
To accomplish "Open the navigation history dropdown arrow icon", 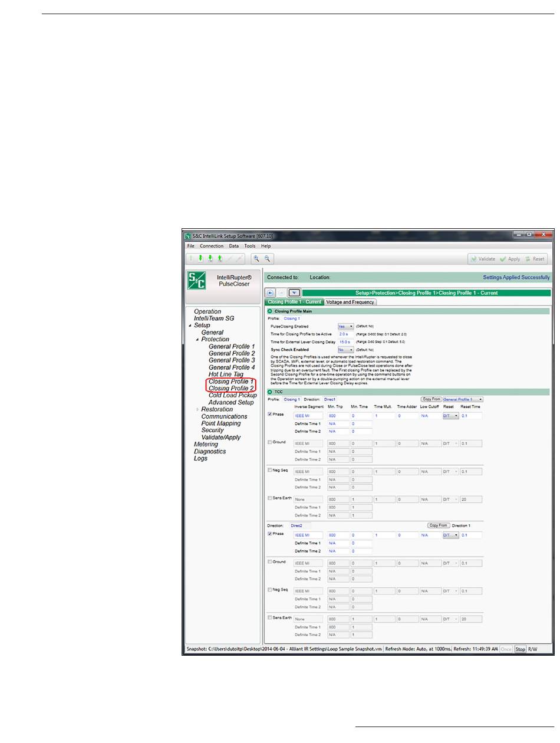I will click(295, 292).
